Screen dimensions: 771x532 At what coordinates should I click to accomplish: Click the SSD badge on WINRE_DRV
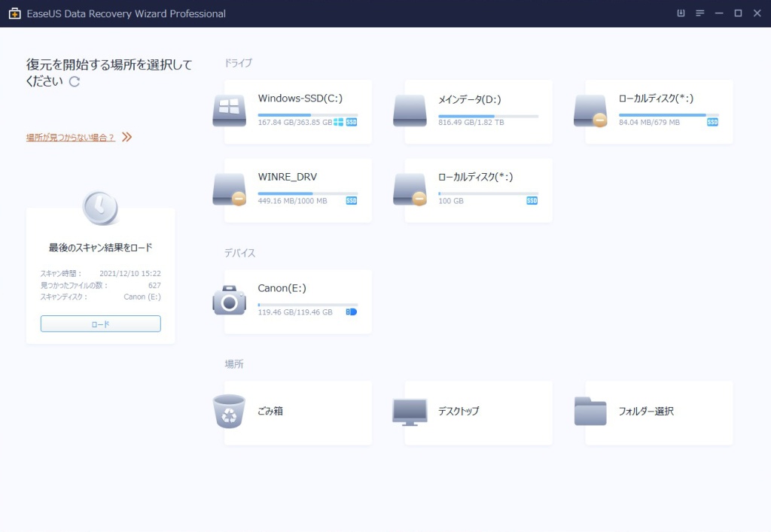point(352,200)
